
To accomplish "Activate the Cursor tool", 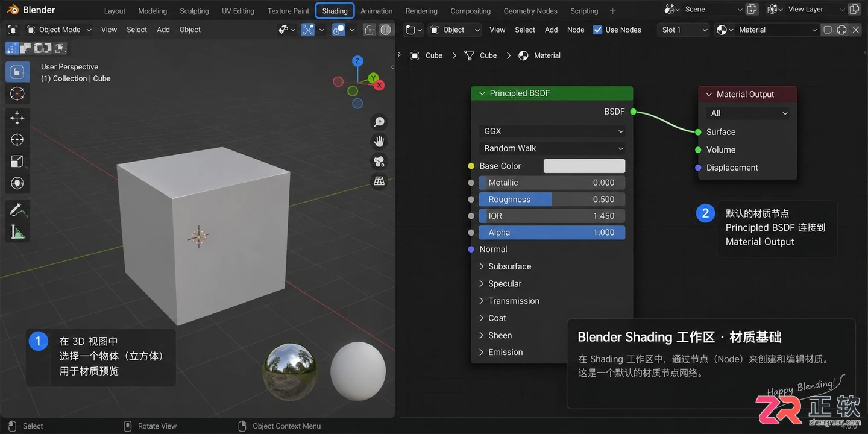I will 17,93.
